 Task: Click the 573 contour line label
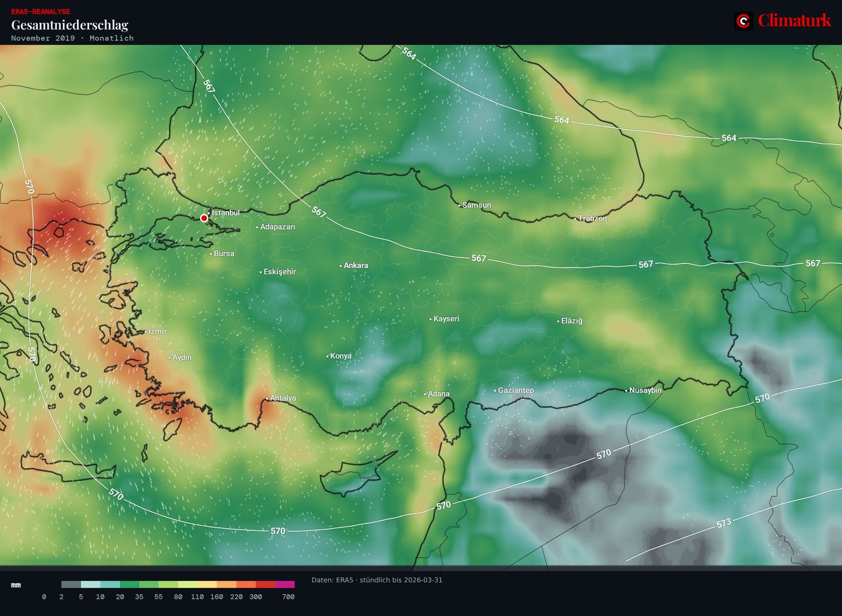724,523
